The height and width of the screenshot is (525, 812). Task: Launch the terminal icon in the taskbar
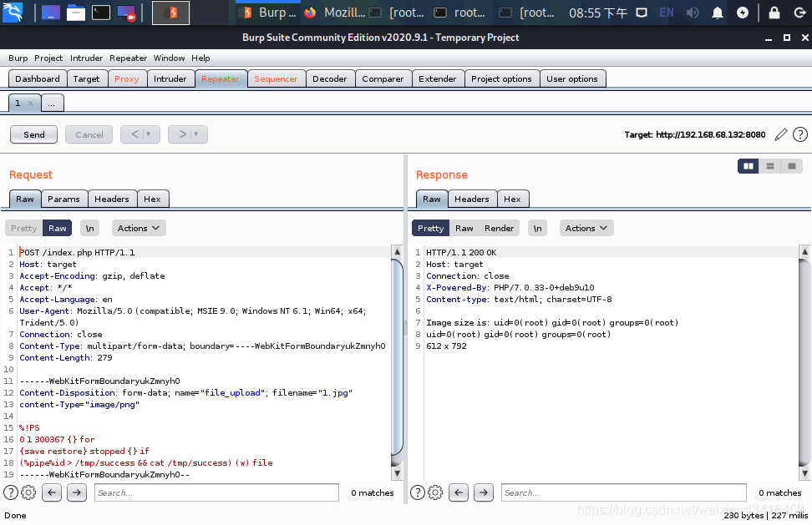click(x=101, y=13)
